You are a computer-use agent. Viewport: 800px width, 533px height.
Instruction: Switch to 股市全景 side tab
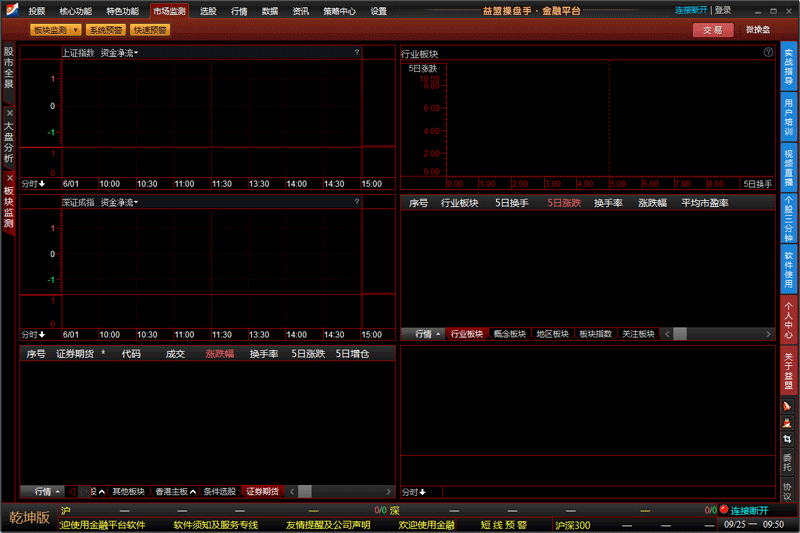click(9, 68)
